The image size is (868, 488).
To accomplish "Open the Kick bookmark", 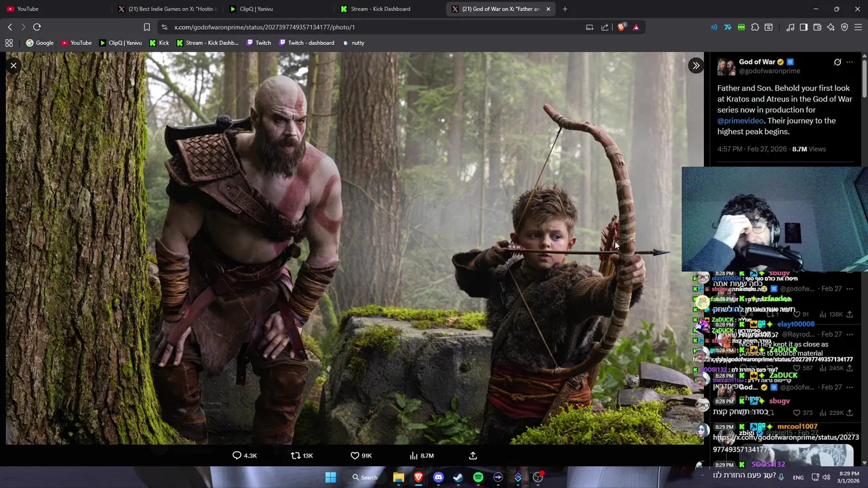I will tap(159, 43).
